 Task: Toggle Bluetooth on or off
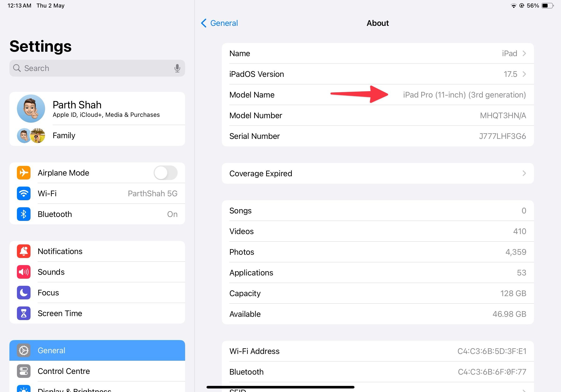(x=97, y=214)
